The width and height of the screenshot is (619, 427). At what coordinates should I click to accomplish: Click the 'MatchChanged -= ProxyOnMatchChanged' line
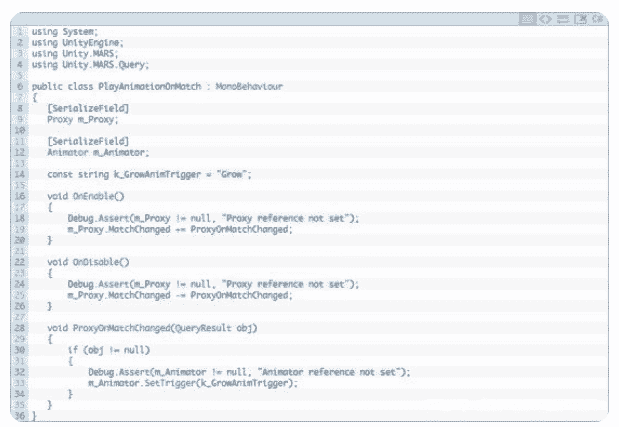coord(180,296)
